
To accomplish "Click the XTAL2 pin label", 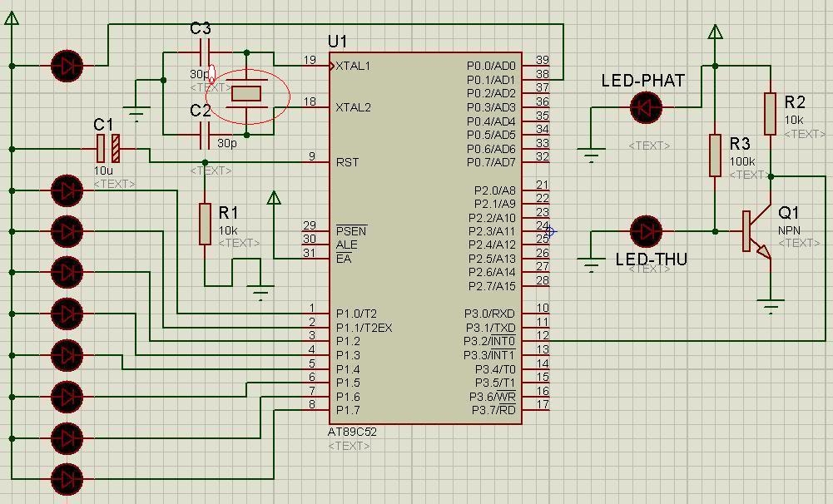I will click(353, 107).
